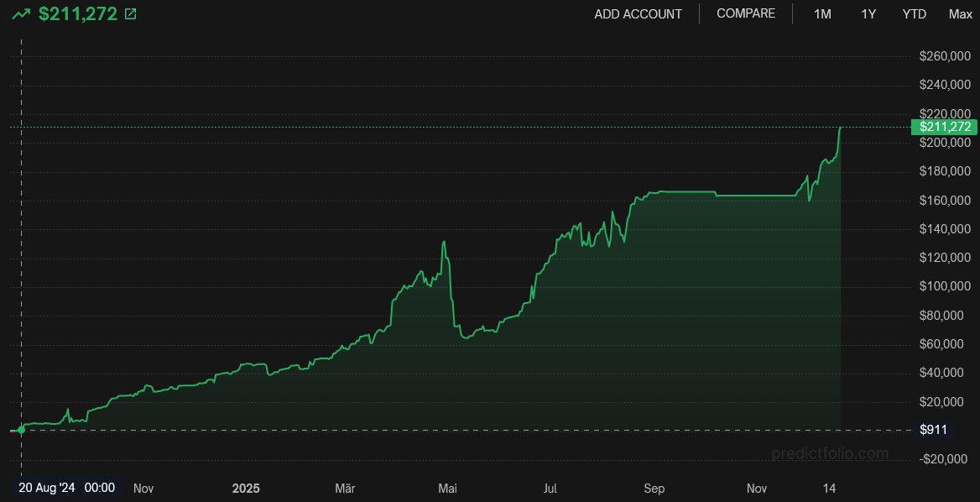Click the ADD ACCOUNT button

pyautogui.click(x=639, y=13)
